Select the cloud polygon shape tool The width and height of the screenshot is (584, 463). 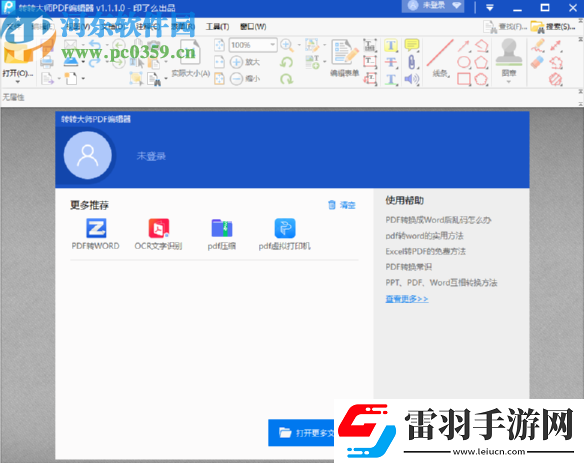[x=481, y=79]
